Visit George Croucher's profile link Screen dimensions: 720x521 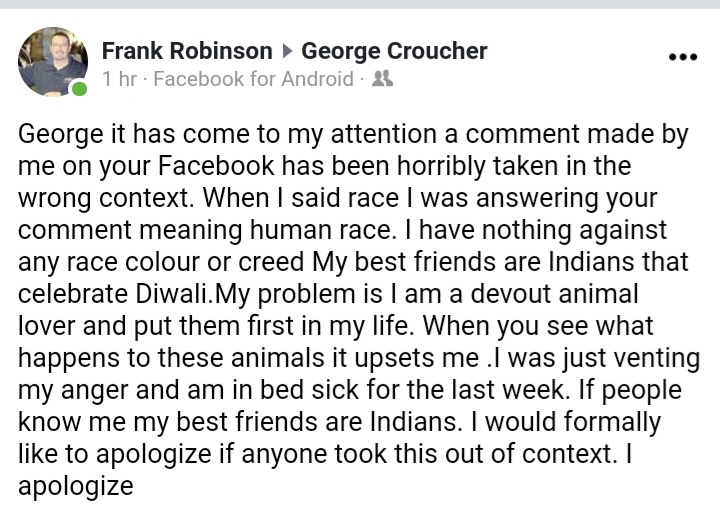click(x=394, y=51)
